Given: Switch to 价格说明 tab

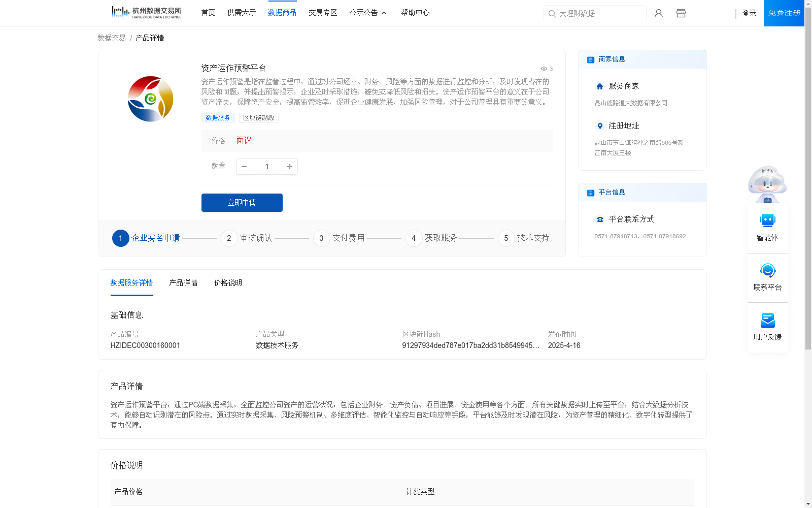Looking at the screenshot, I should [x=228, y=283].
